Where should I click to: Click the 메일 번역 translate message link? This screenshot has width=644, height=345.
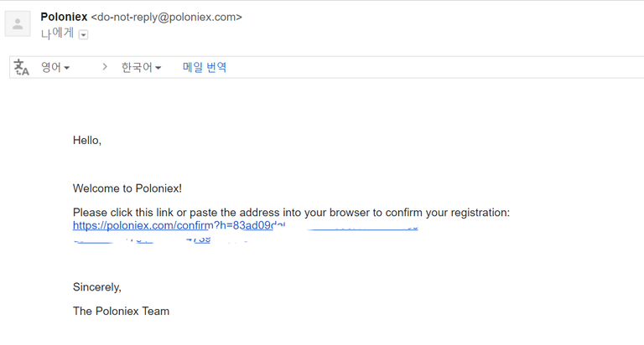[x=205, y=67]
